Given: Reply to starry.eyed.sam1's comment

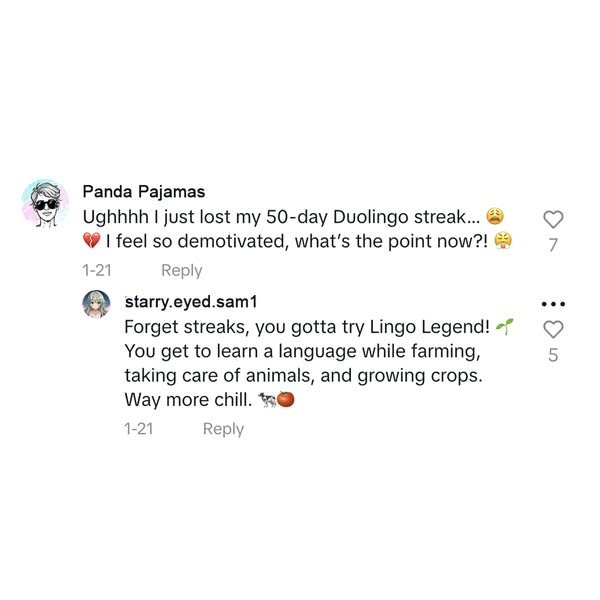Looking at the screenshot, I should 223,429.
